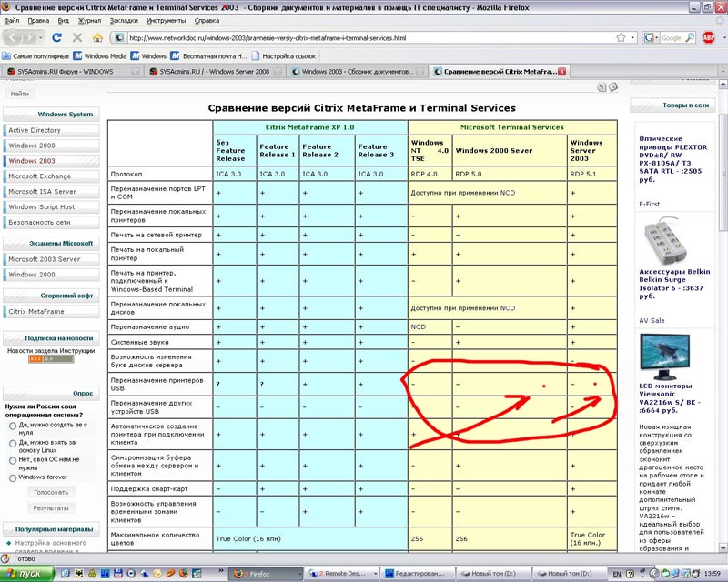Open the Справка menu

tap(207, 20)
